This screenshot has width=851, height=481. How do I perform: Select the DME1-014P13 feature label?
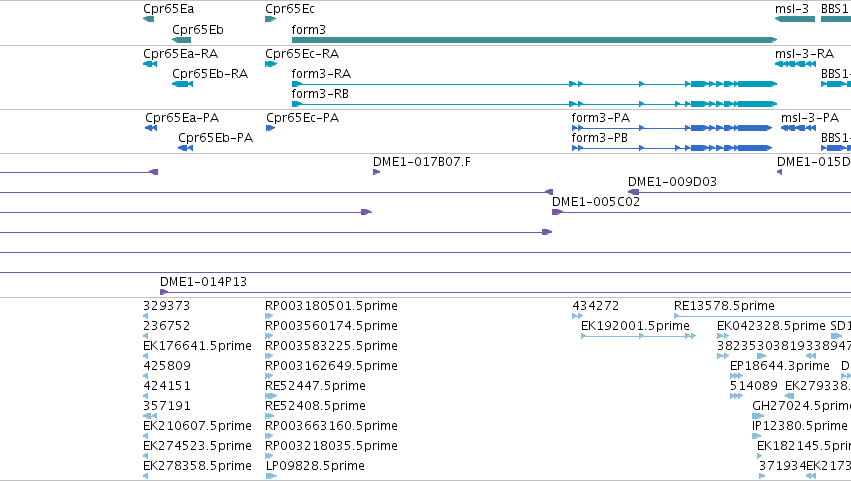[x=204, y=282]
